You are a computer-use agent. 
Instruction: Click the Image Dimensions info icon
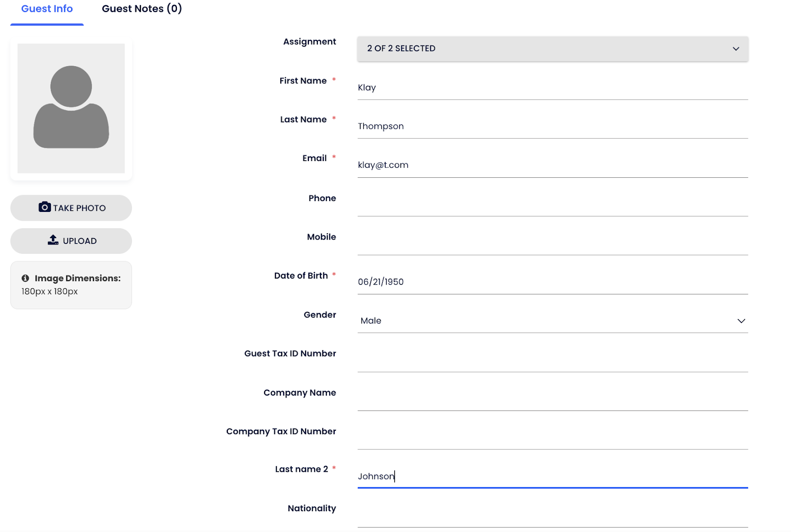[x=25, y=279]
